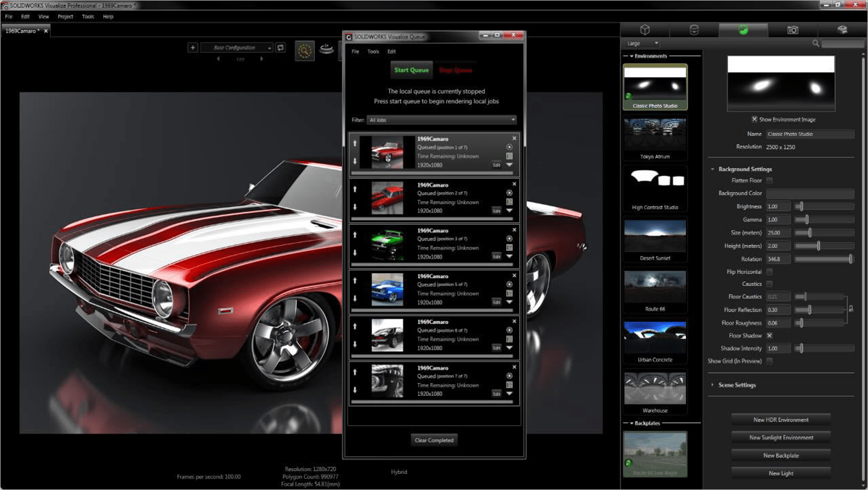Click the highlighted render preview tool icon

click(x=304, y=51)
